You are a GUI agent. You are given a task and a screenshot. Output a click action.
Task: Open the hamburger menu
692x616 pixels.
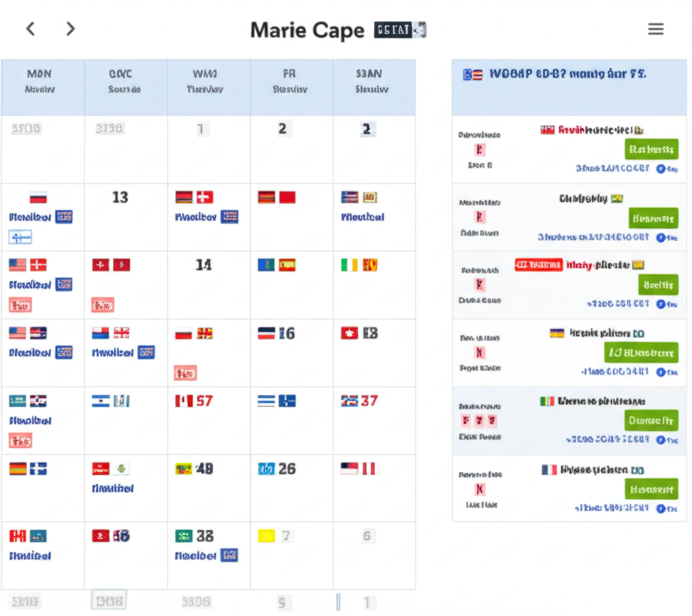tap(655, 29)
